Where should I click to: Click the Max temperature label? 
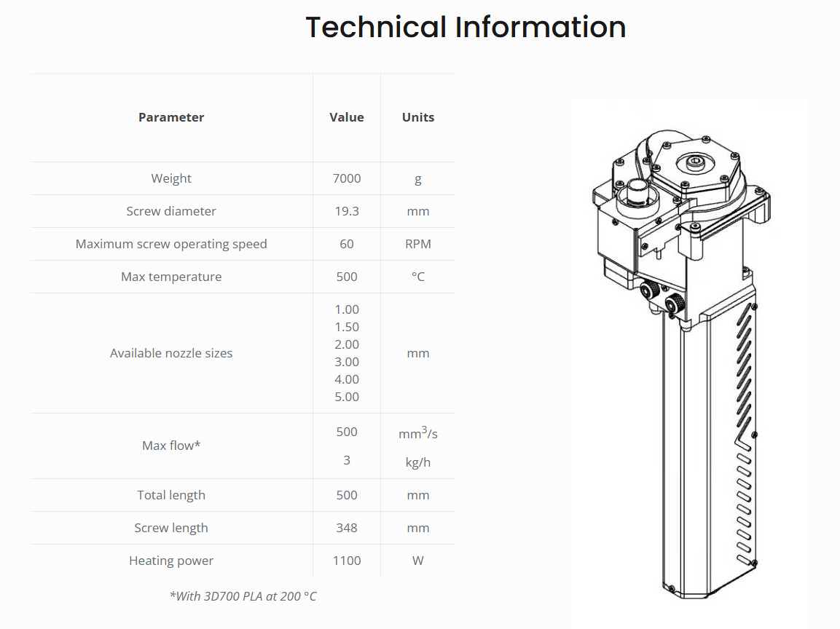pos(171,277)
